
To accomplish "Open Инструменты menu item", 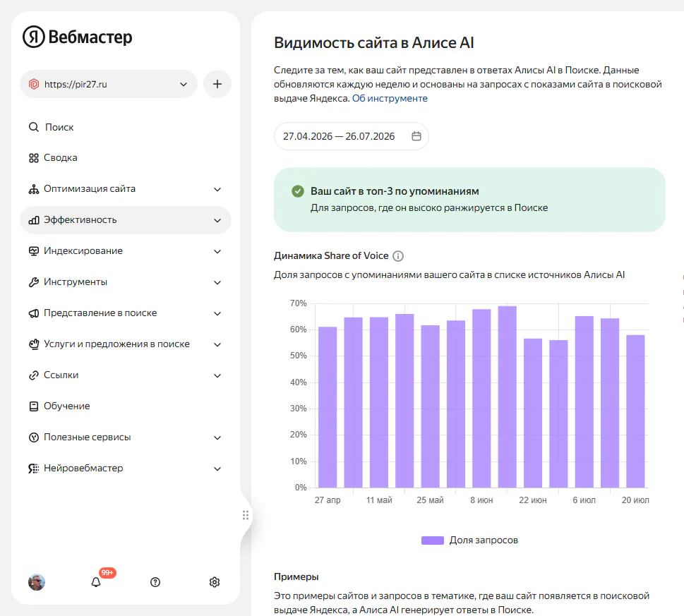I will [126, 282].
